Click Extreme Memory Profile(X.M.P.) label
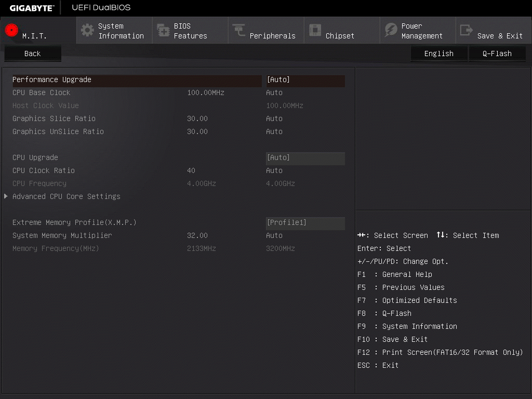532x399 pixels. 74,222
